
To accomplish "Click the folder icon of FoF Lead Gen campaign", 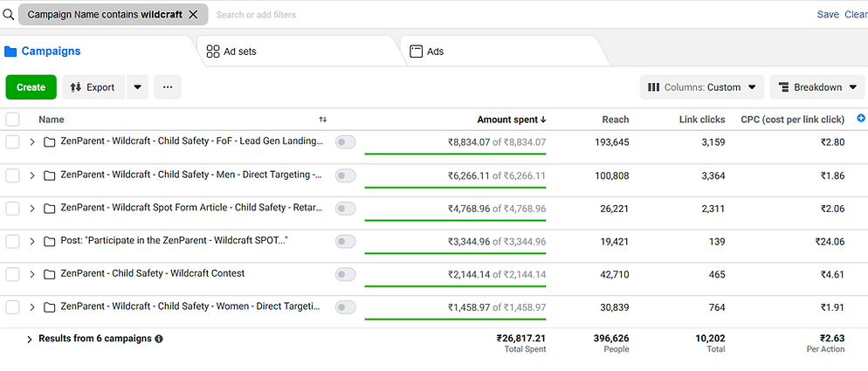I will click(50, 142).
